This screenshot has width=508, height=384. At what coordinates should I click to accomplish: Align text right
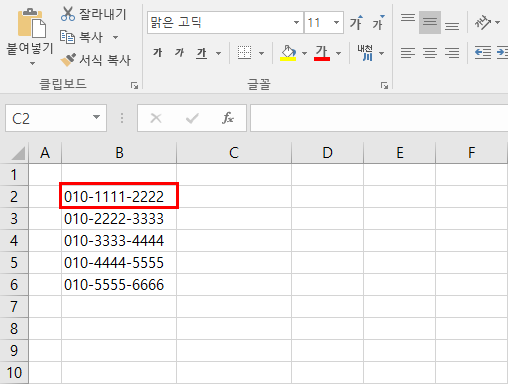[452, 53]
